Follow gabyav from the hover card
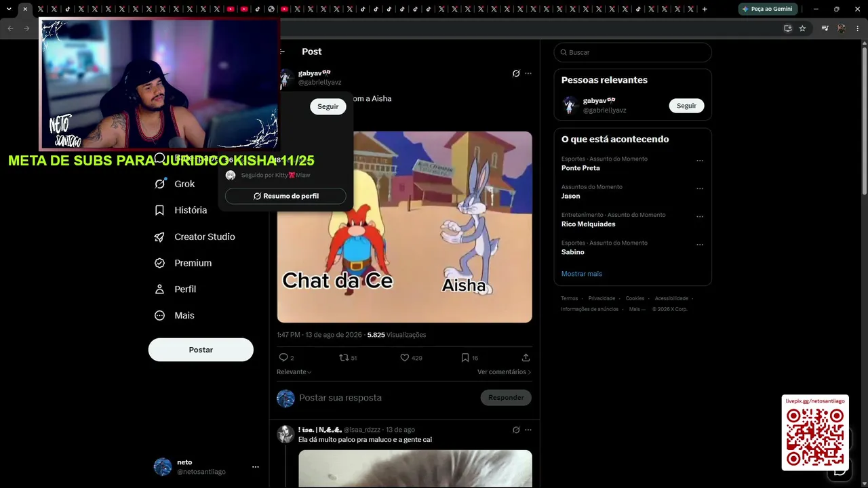 (x=328, y=106)
